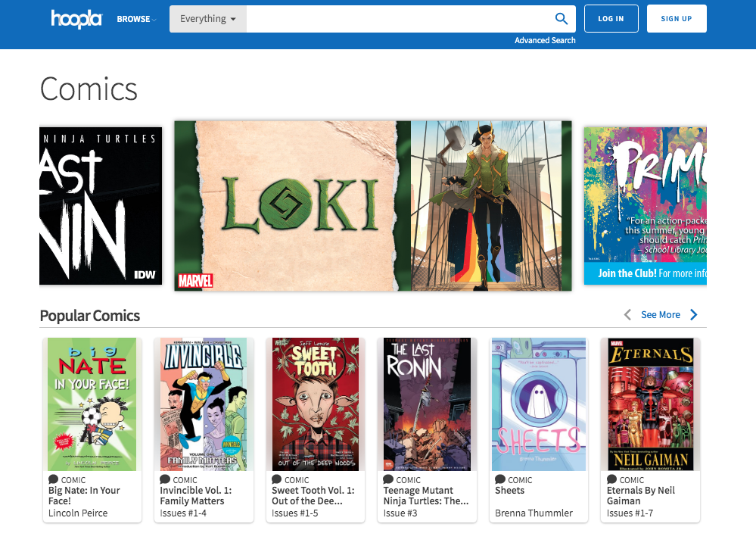Image resolution: width=756 pixels, height=549 pixels.
Task: Open Sweet Tooth cover image
Action: [x=316, y=404]
